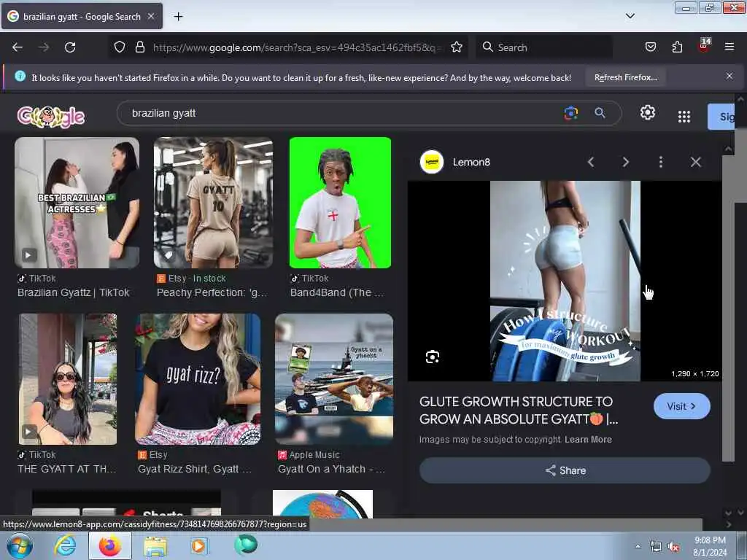747x560 pixels.
Task: Open the Gyatt On a Yhatch thumbnail
Action: (x=334, y=379)
